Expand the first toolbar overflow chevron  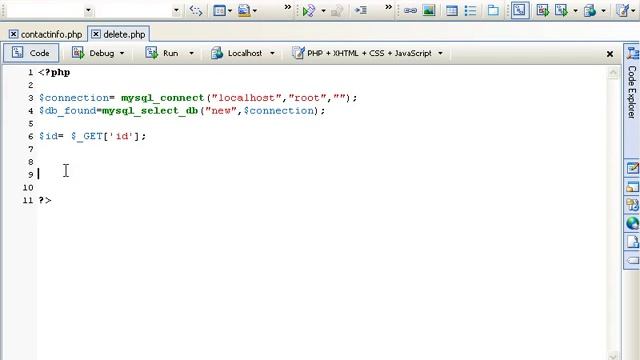(x=288, y=7)
